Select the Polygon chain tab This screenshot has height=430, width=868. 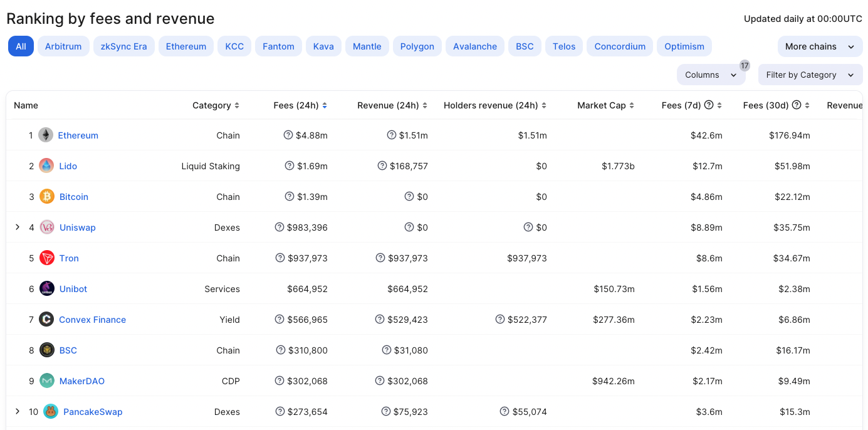point(417,46)
